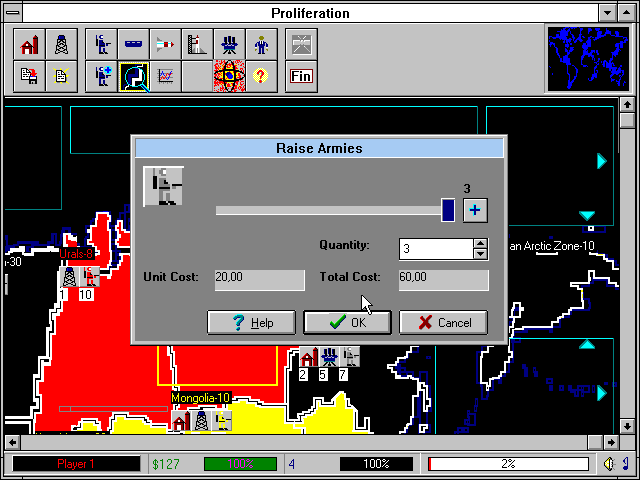Select the rocket launch pad toolbar icon
640x480 pixels.
coord(197,44)
